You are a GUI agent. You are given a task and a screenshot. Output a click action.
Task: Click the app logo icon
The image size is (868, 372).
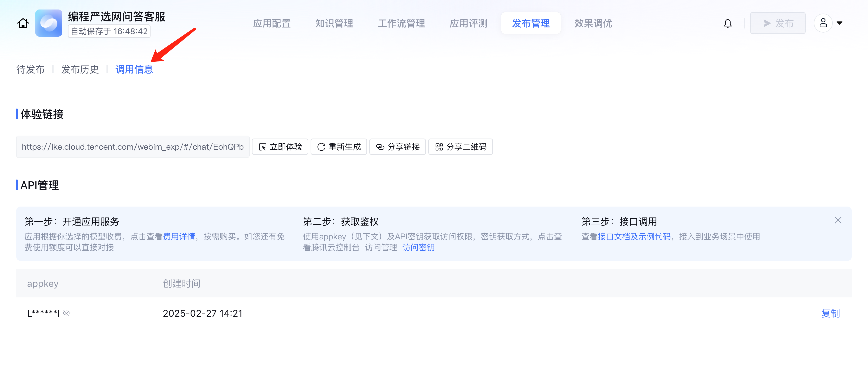(49, 23)
